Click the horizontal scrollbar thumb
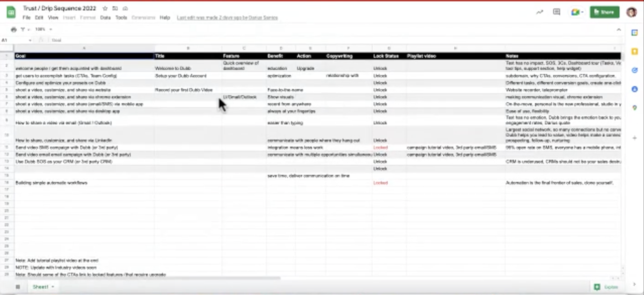 (x=148, y=278)
